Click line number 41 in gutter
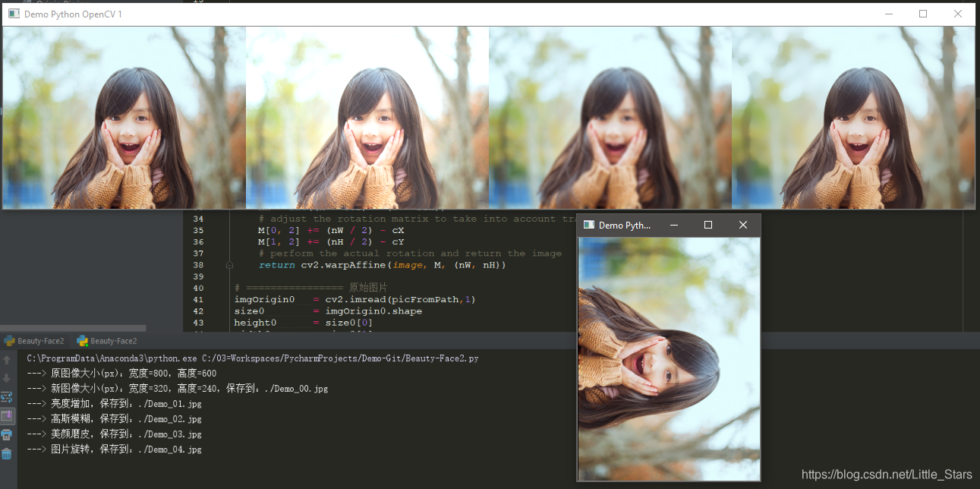 (x=198, y=300)
